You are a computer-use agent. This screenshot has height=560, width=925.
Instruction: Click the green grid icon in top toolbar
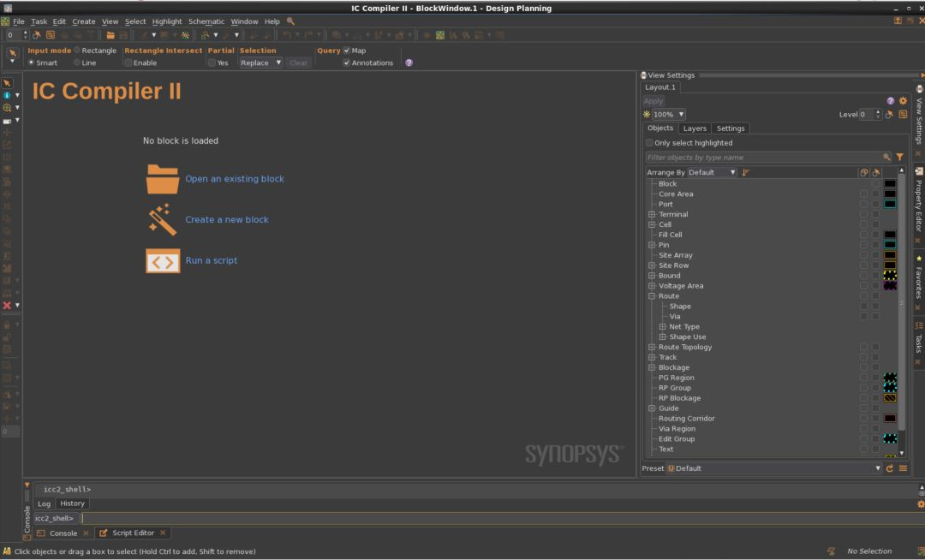pyautogui.click(x=440, y=35)
